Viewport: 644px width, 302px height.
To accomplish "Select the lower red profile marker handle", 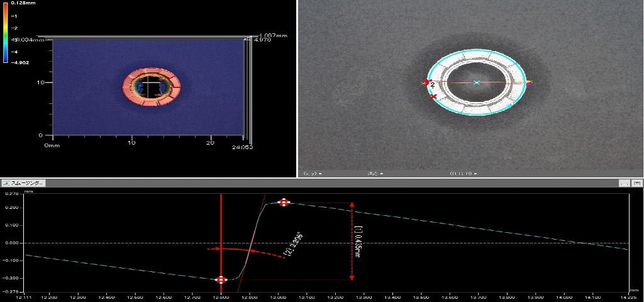I will (221, 280).
